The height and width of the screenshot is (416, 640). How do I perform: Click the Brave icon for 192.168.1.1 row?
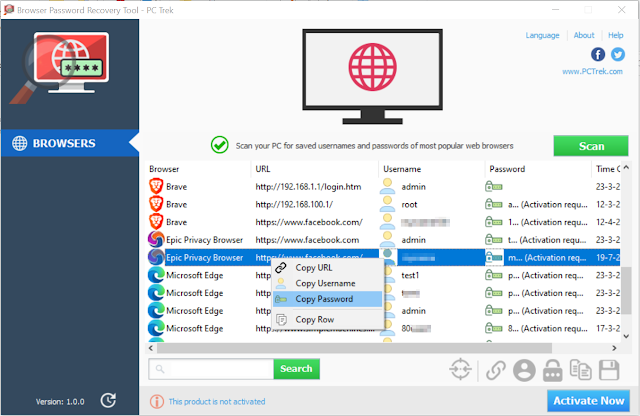point(156,186)
